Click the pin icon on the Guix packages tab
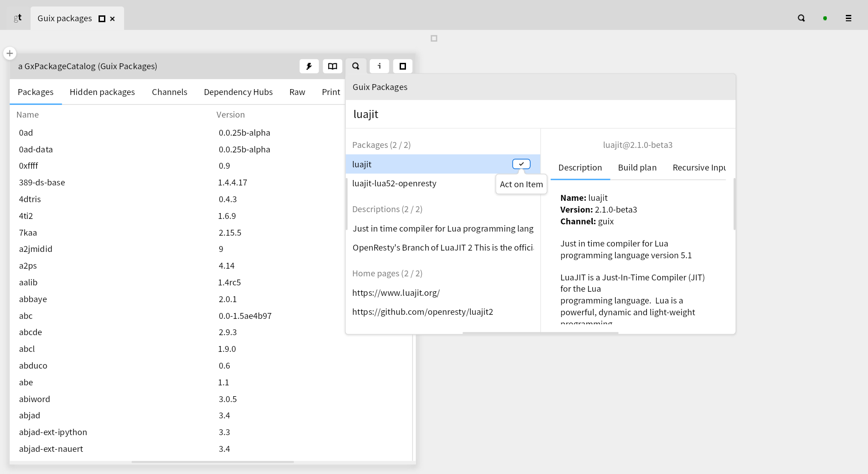This screenshot has height=474, width=868. click(101, 19)
